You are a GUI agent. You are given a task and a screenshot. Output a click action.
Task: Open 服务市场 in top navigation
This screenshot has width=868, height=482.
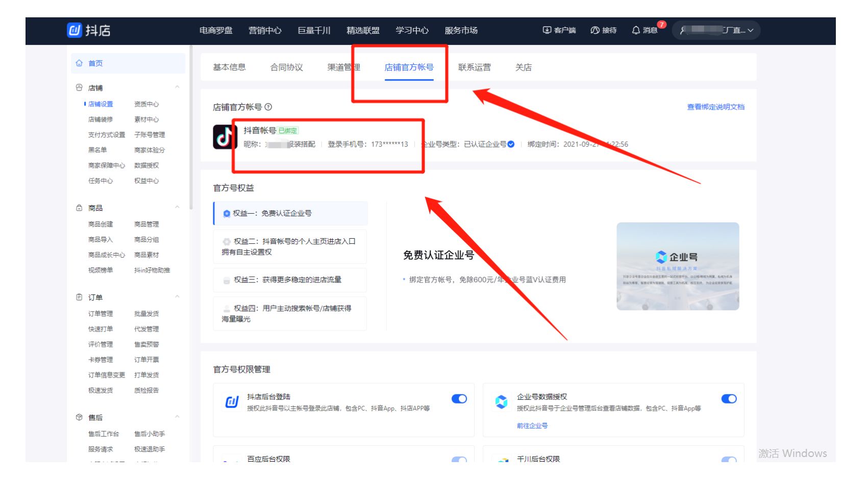click(461, 31)
